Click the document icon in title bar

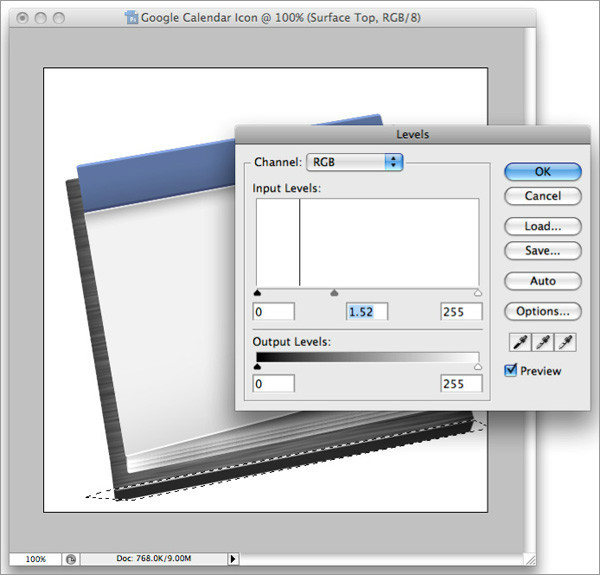(x=133, y=17)
